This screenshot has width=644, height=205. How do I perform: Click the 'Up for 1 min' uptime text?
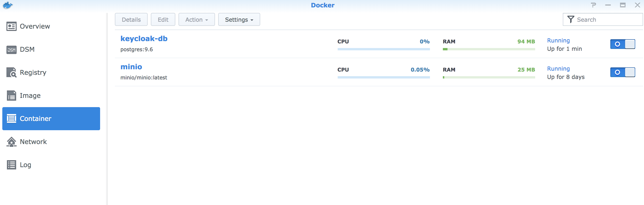coord(564,49)
